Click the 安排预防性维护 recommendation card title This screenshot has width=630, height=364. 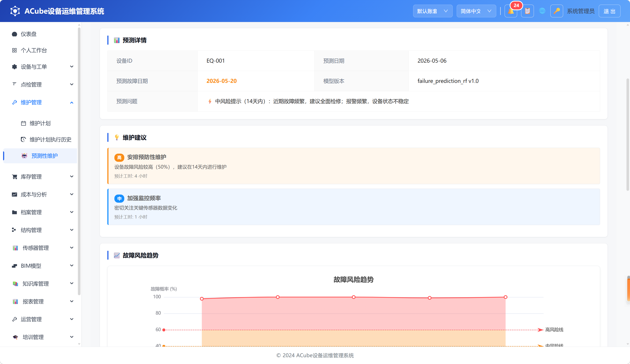tap(147, 157)
